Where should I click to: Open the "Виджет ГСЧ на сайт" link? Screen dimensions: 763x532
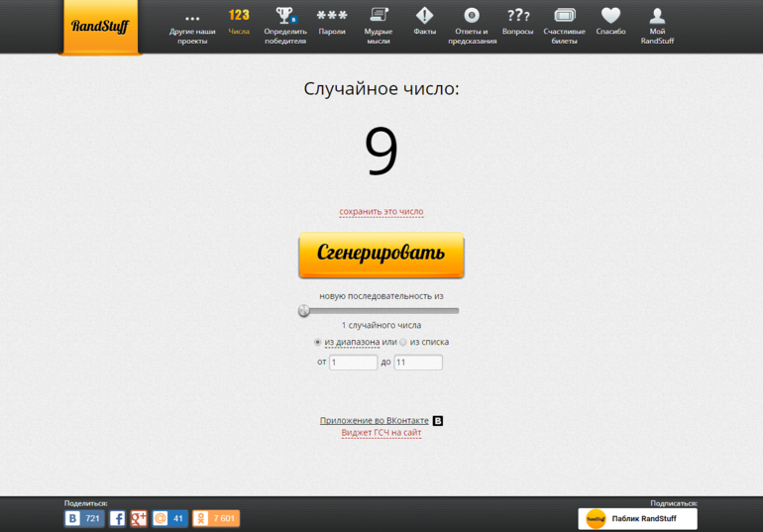click(381, 433)
